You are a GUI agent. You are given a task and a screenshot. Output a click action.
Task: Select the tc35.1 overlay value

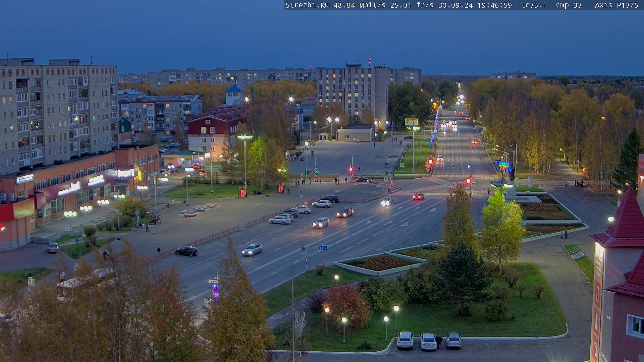point(534,5)
